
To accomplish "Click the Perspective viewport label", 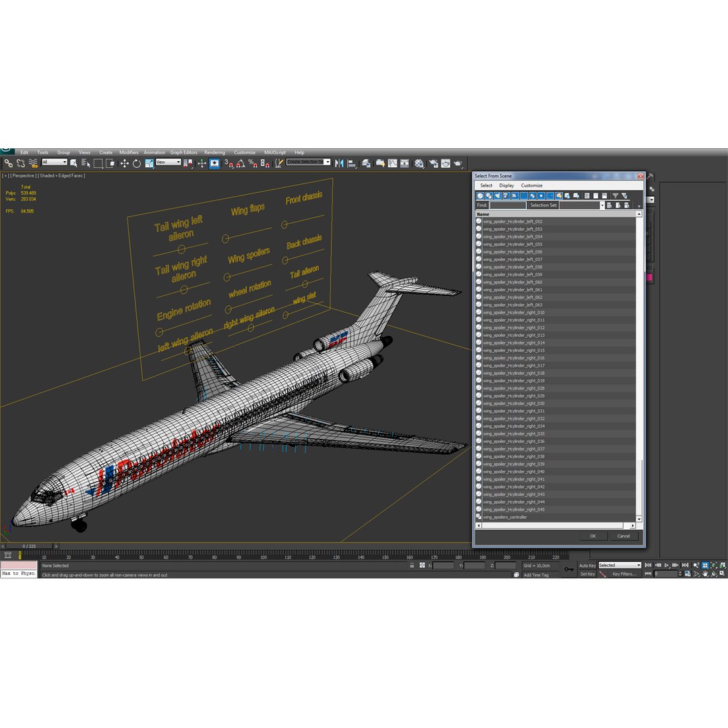I will (23, 176).
